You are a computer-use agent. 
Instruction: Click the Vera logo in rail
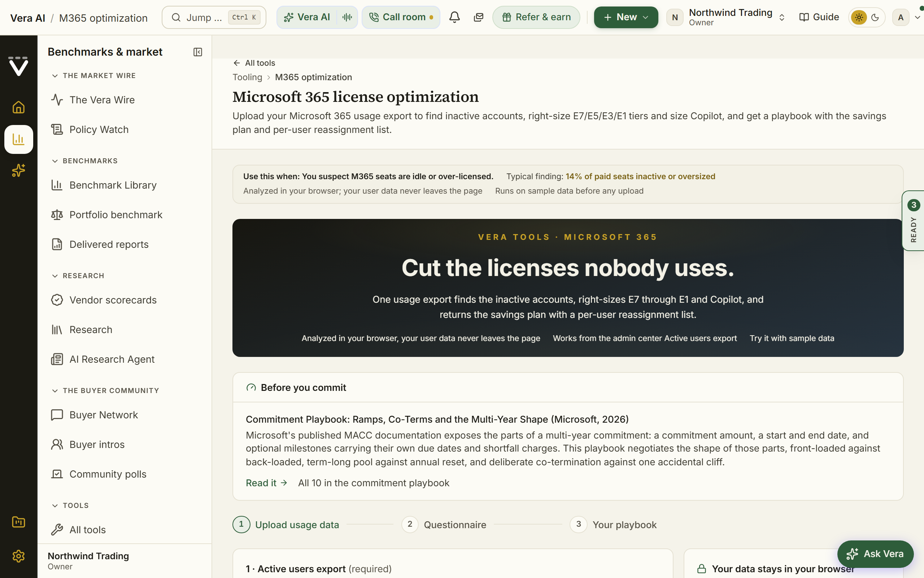coord(18,66)
